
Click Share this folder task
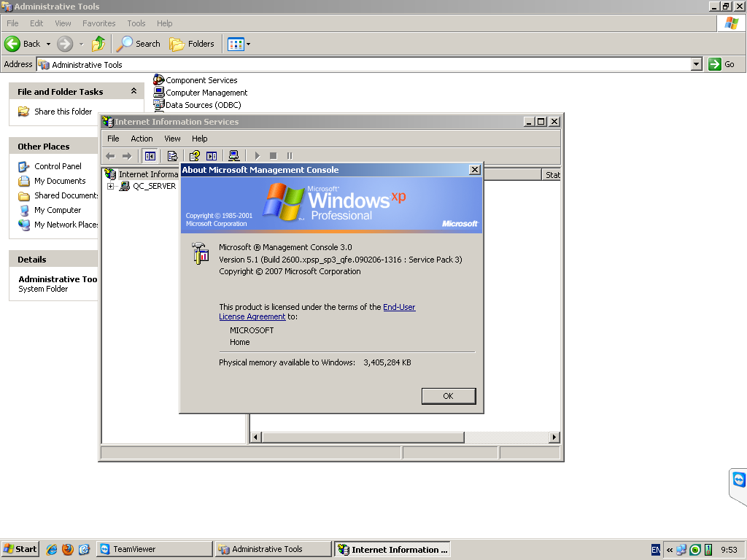coord(55,112)
